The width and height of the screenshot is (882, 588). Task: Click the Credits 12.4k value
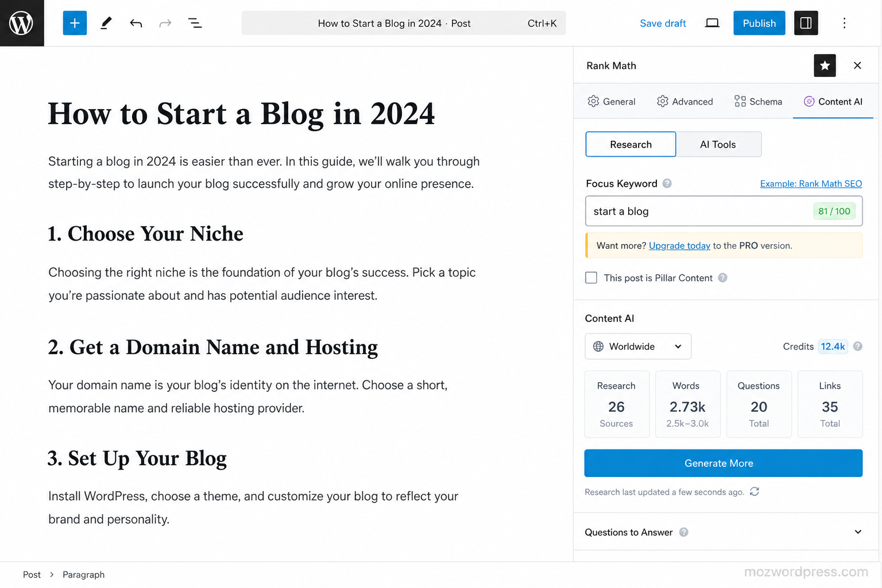pyautogui.click(x=833, y=346)
